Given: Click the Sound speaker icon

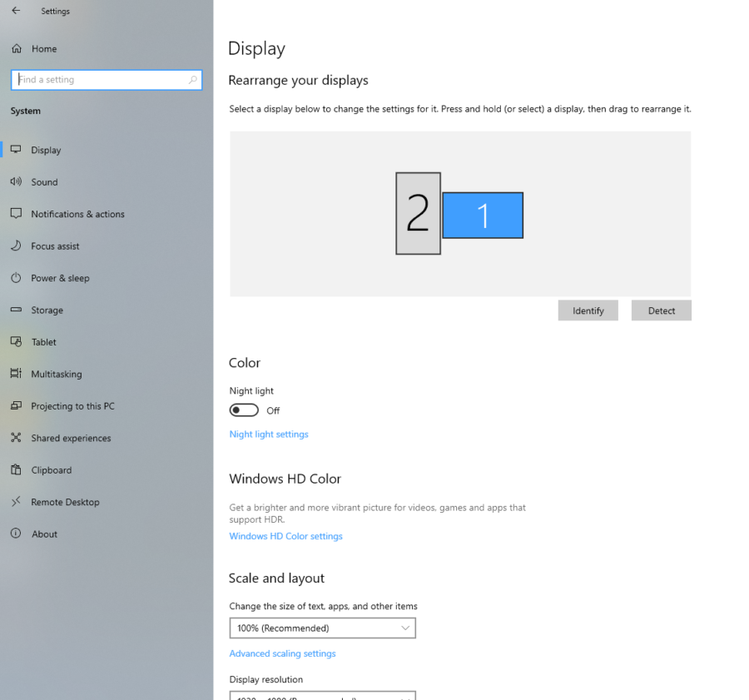Looking at the screenshot, I should [17, 181].
